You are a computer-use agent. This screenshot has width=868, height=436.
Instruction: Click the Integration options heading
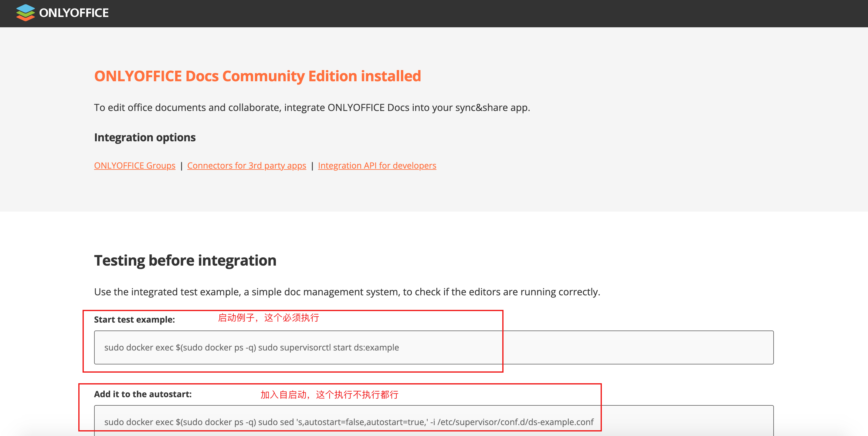tap(144, 137)
